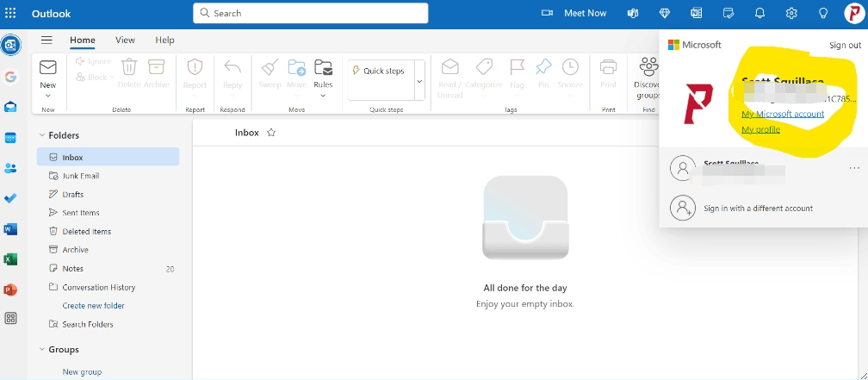The height and width of the screenshot is (380, 868).
Task: Click the Outlook brand title
Action: click(51, 14)
